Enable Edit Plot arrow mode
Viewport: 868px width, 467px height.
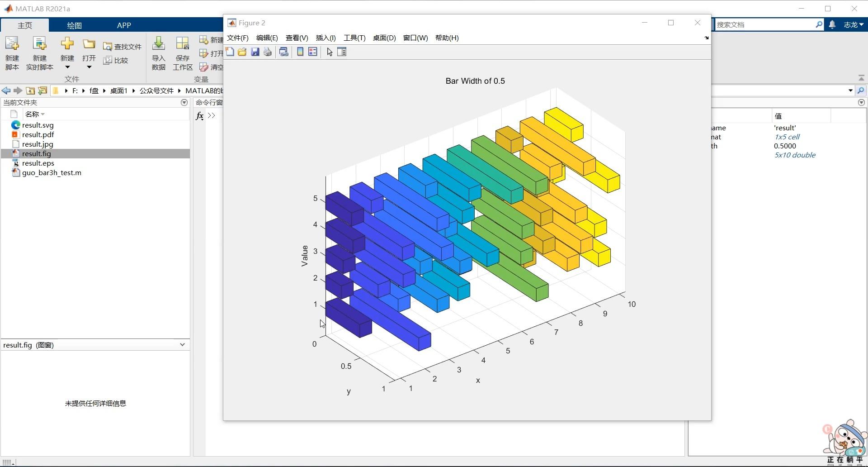[329, 52]
